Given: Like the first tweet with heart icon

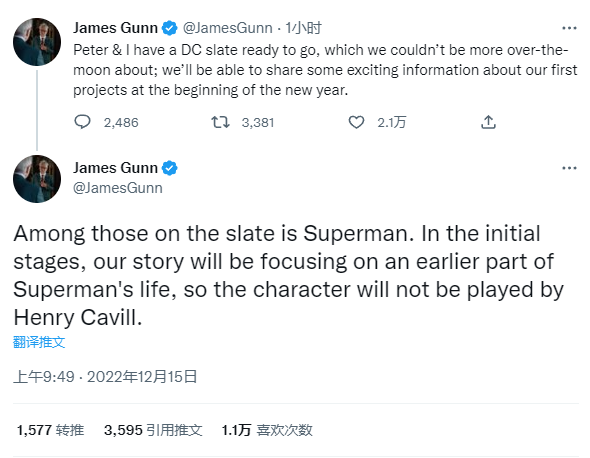Looking at the screenshot, I should pos(356,122).
